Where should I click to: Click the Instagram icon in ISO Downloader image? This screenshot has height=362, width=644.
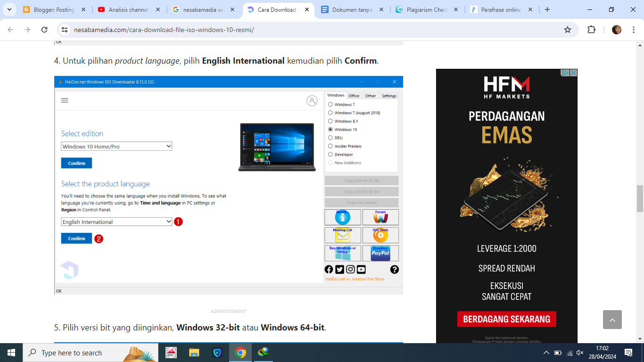350,270
